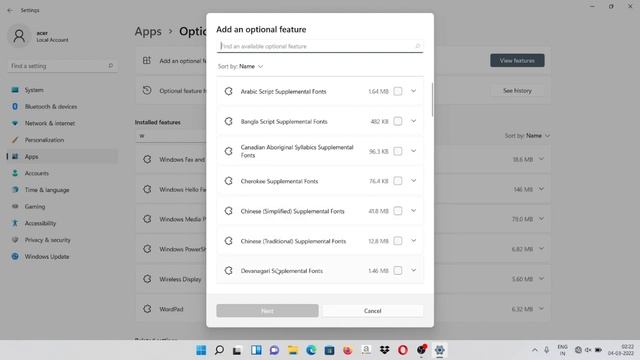The width and height of the screenshot is (640, 360).
Task: Click the microphone tray icon
Action: 547,350
